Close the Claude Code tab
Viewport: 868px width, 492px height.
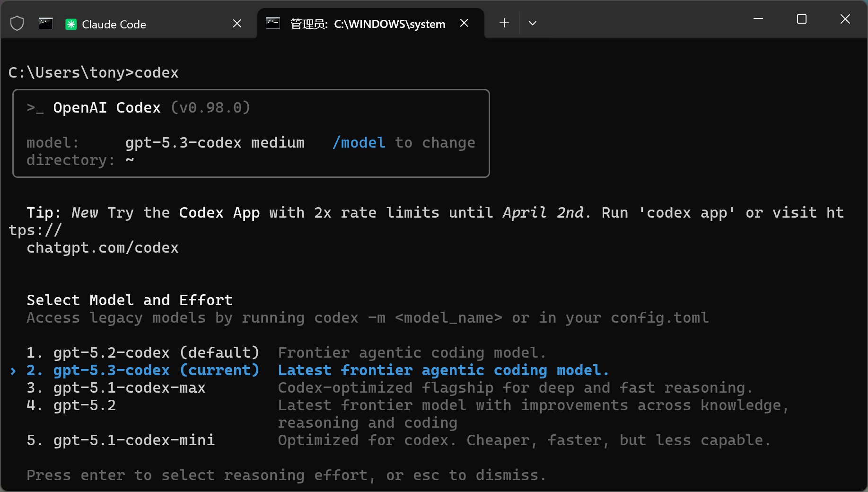(x=237, y=23)
